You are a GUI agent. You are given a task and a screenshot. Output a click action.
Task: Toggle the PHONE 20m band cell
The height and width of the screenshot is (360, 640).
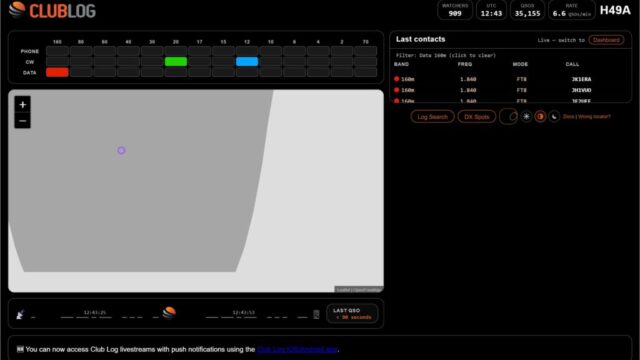coord(176,51)
